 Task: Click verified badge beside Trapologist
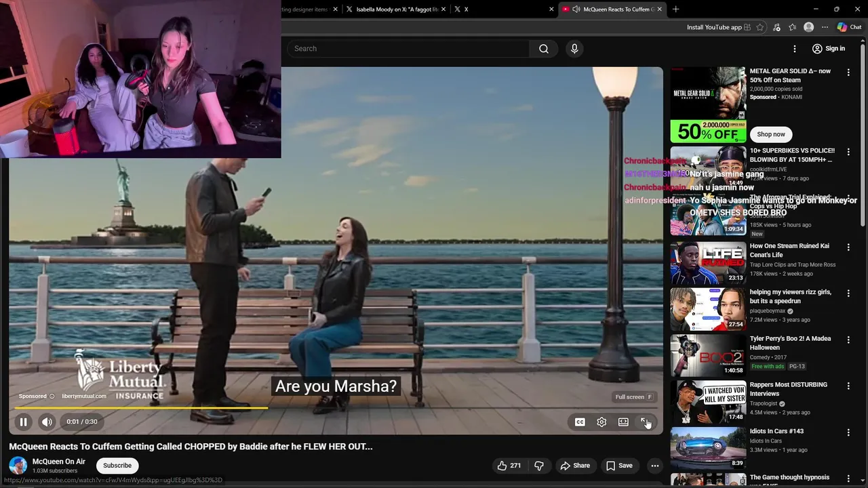point(782,403)
